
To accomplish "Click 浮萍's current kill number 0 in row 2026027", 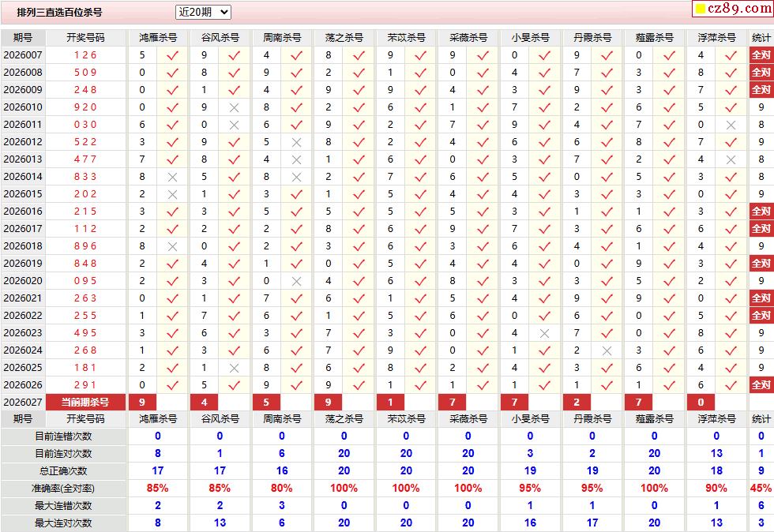I will click(701, 403).
